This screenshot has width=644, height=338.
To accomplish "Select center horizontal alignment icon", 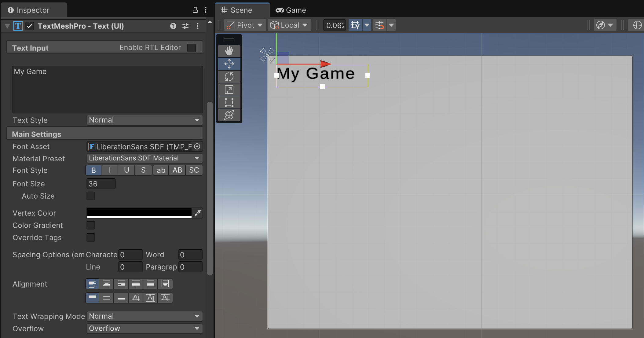I will pyautogui.click(x=106, y=284).
